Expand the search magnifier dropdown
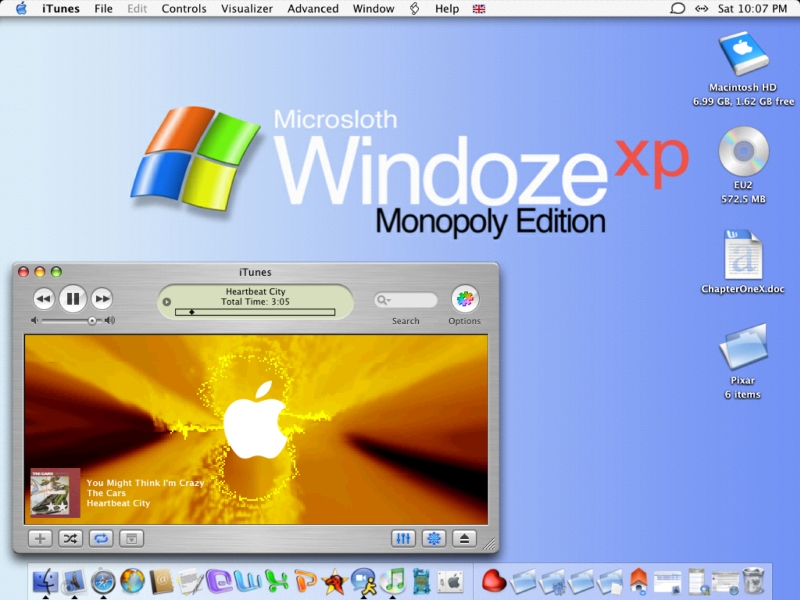The height and width of the screenshot is (600, 800). [x=383, y=300]
